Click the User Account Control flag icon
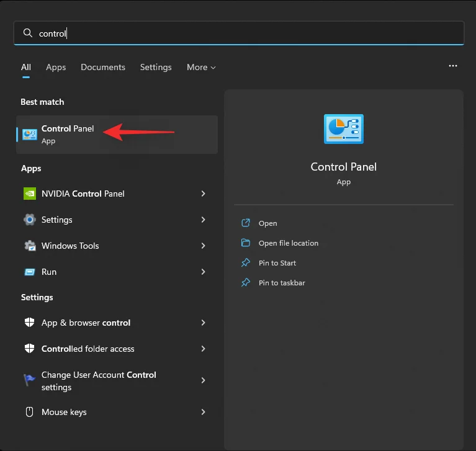 (29, 380)
